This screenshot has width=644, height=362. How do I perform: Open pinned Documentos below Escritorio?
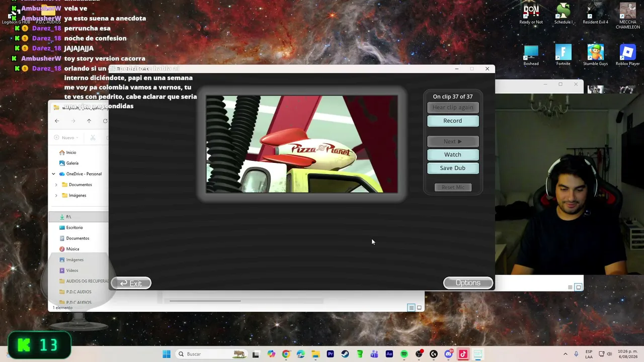[x=74, y=238]
